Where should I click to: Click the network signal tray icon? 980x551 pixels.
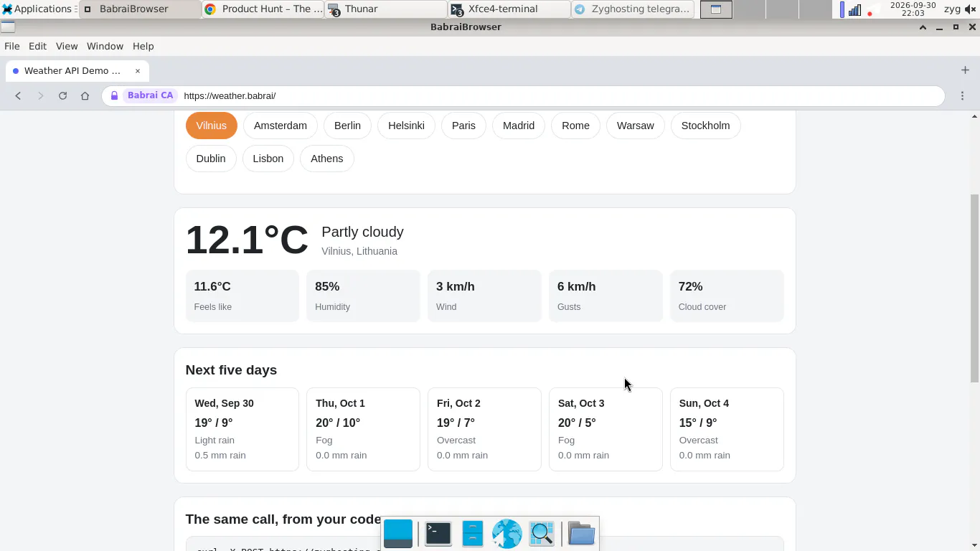(854, 9)
